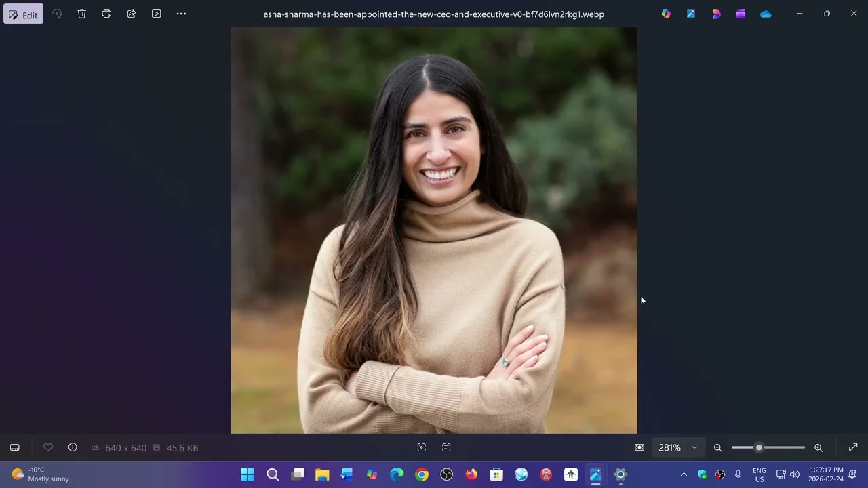Open the 281% zoom level dropdown
Viewport: 868px width, 488px height.
pos(677,447)
